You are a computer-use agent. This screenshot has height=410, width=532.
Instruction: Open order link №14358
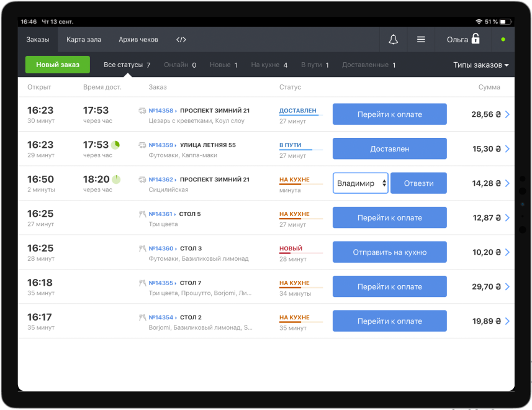163,111
